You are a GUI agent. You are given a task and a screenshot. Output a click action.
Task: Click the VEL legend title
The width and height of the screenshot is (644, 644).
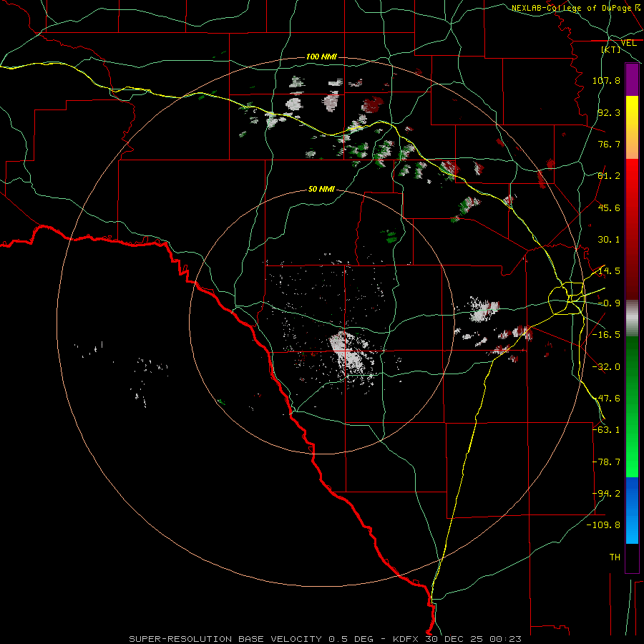click(629, 43)
